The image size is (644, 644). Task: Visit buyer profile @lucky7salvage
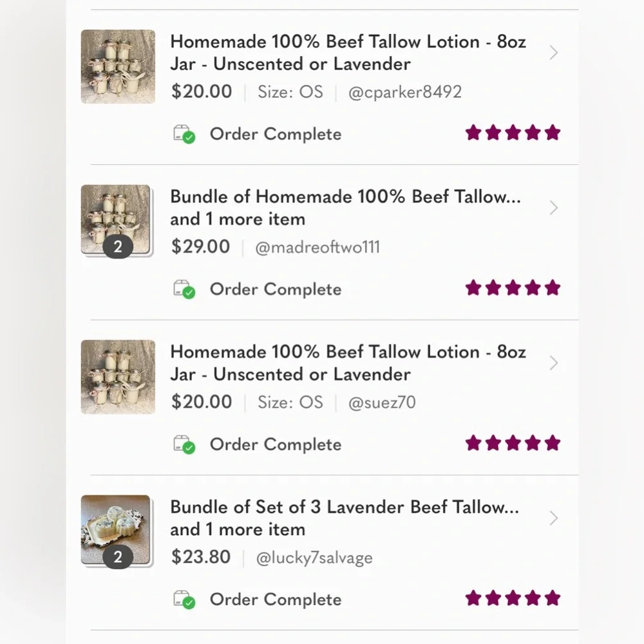[x=314, y=558]
